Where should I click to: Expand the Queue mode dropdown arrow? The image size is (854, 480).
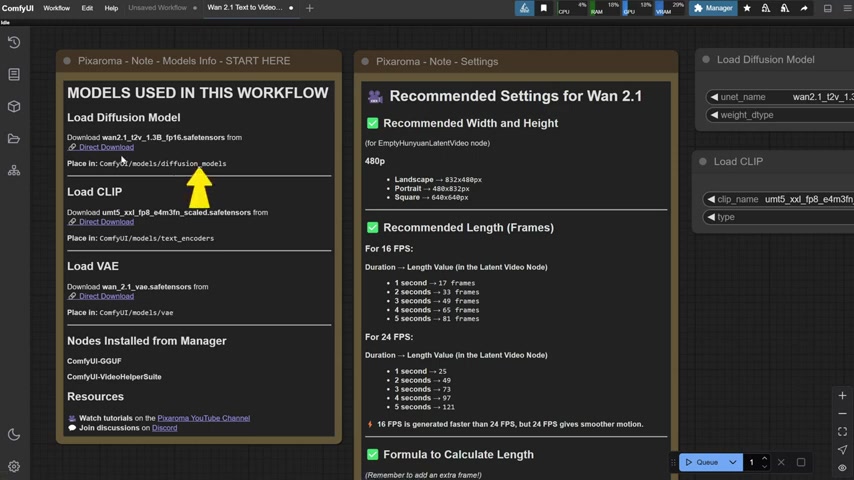733,462
